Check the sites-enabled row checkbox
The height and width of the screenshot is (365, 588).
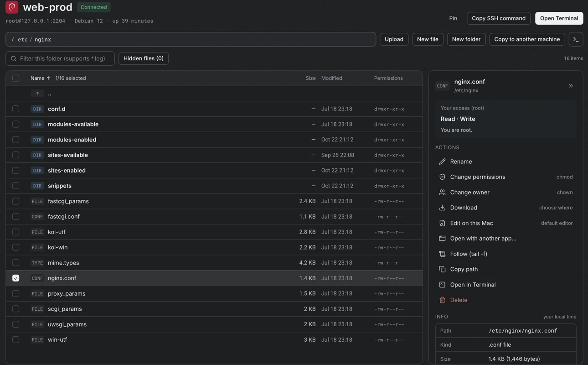coord(16,170)
